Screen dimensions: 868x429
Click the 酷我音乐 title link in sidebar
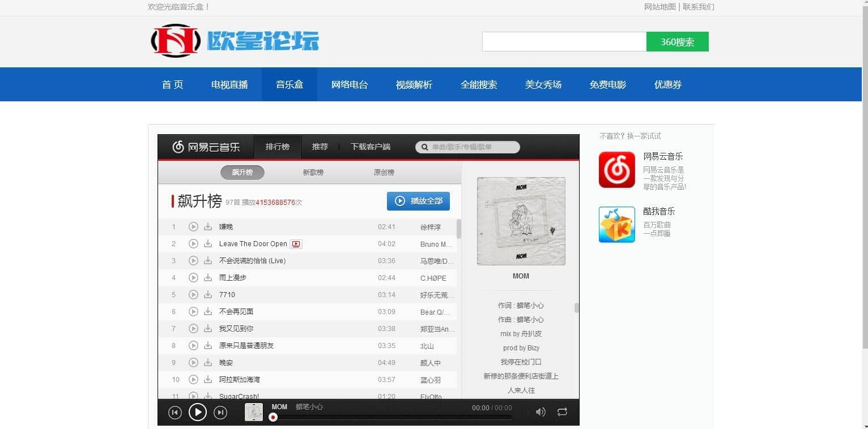pyautogui.click(x=659, y=212)
